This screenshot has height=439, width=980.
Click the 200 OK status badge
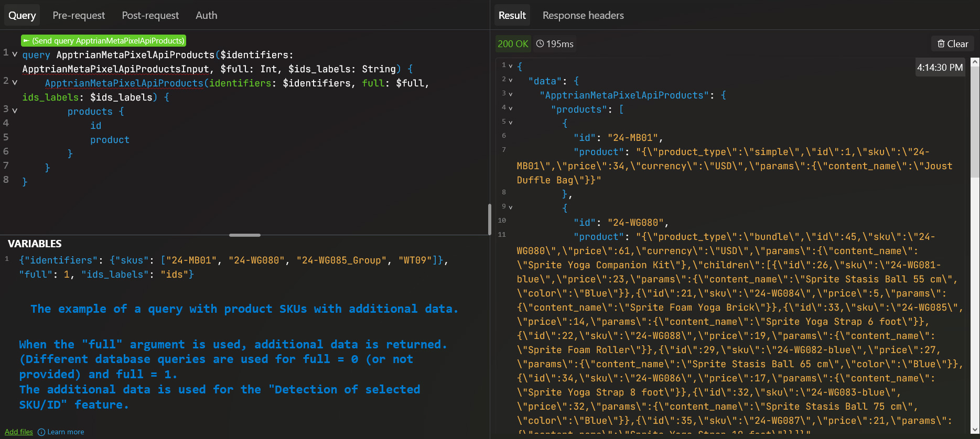pyautogui.click(x=513, y=44)
